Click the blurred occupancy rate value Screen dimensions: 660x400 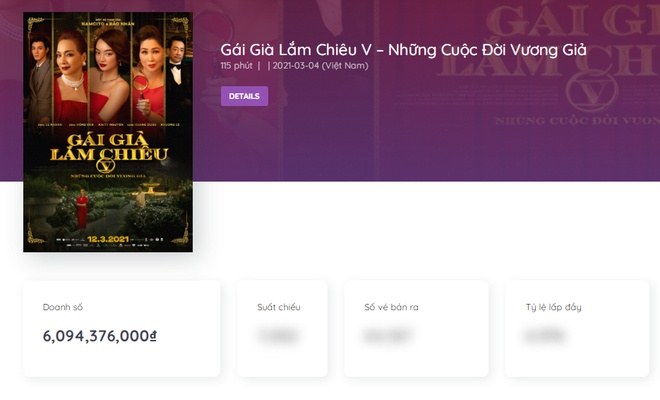tap(545, 336)
